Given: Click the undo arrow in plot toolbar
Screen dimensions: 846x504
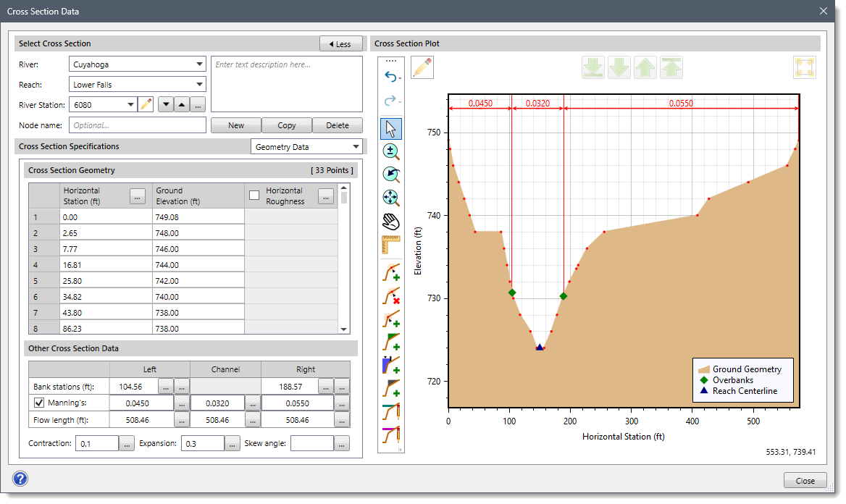Looking at the screenshot, I should tap(390, 76).
